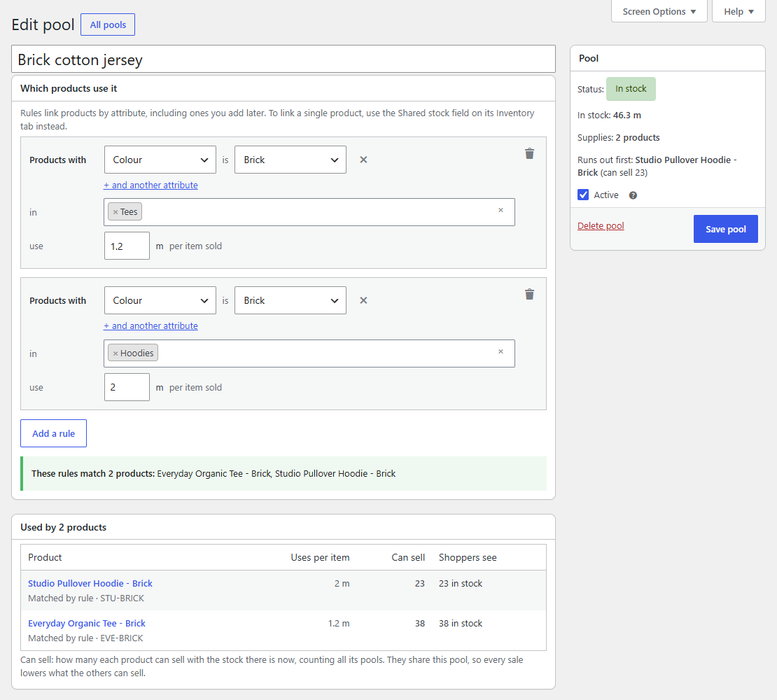Open Colour attribute dropdown in Hoodies rule
This screenshot has width=777, height=700.
160,300
